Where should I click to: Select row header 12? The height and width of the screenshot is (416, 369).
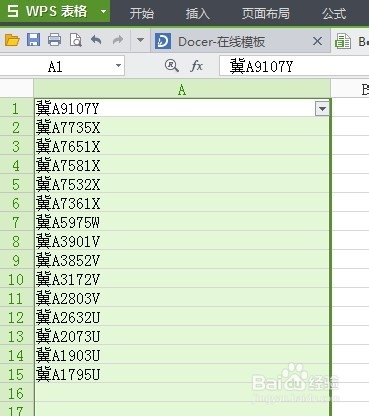[x=17, y=317]
